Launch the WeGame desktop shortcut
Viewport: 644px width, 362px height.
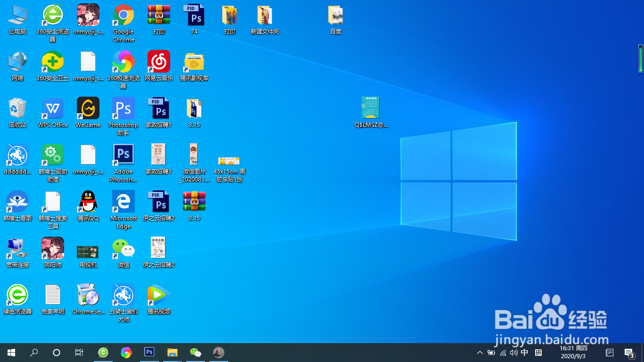[88, 113]
